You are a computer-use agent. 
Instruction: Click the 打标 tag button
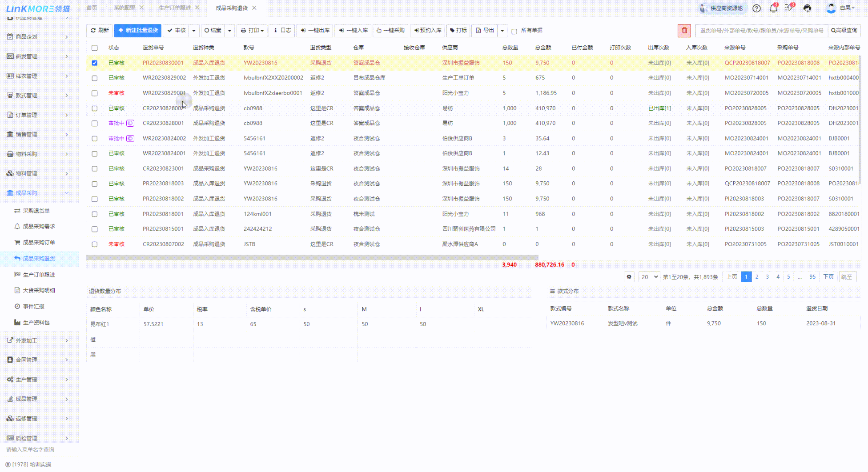(458, 30)
